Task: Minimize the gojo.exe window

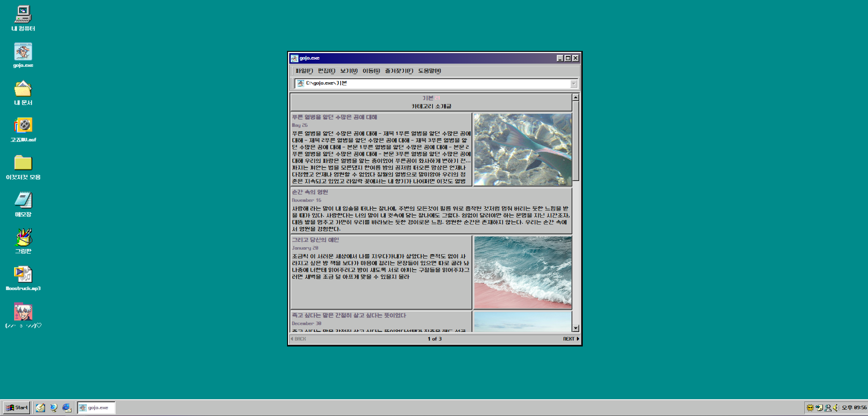Action: [x=560, y=58]
